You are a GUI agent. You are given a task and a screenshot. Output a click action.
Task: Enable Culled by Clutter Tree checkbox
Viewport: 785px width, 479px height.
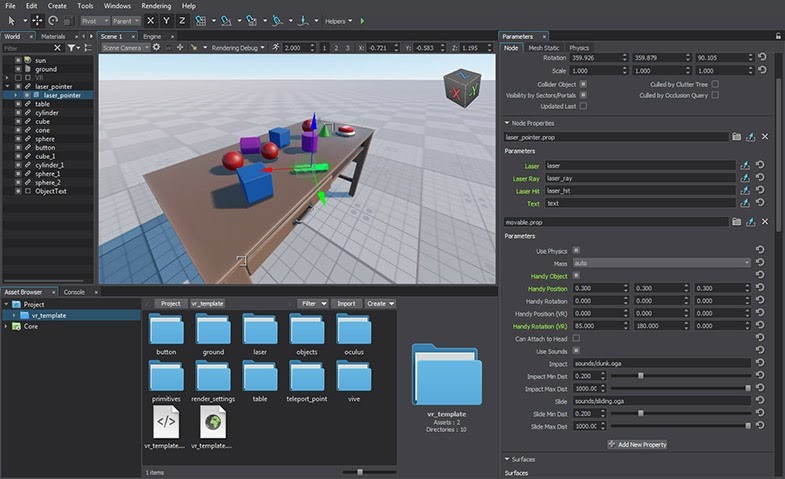716,84
